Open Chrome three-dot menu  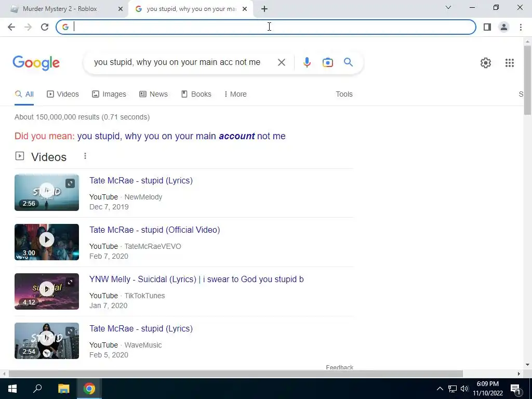click(x=521, y=27)
